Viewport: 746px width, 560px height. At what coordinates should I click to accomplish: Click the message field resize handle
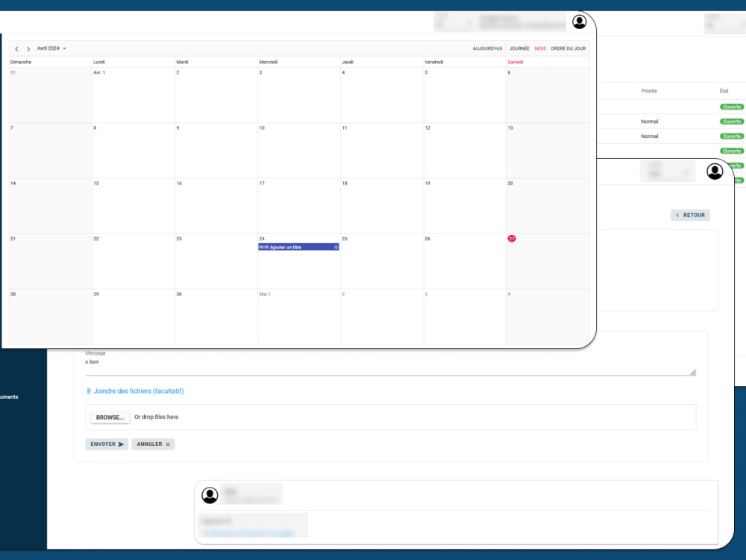point(693,373)
